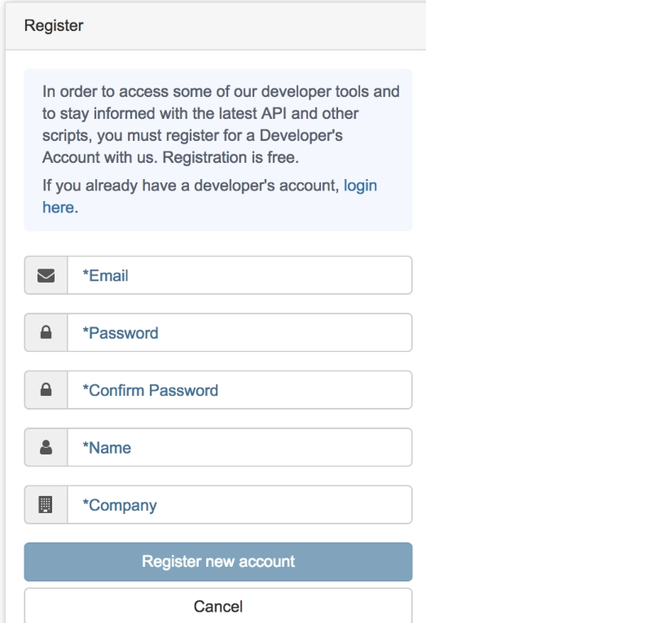The width and height of the screenshot is (672, 623).
Task: Click the envelope icon beside Email
Action: [46, 276]
